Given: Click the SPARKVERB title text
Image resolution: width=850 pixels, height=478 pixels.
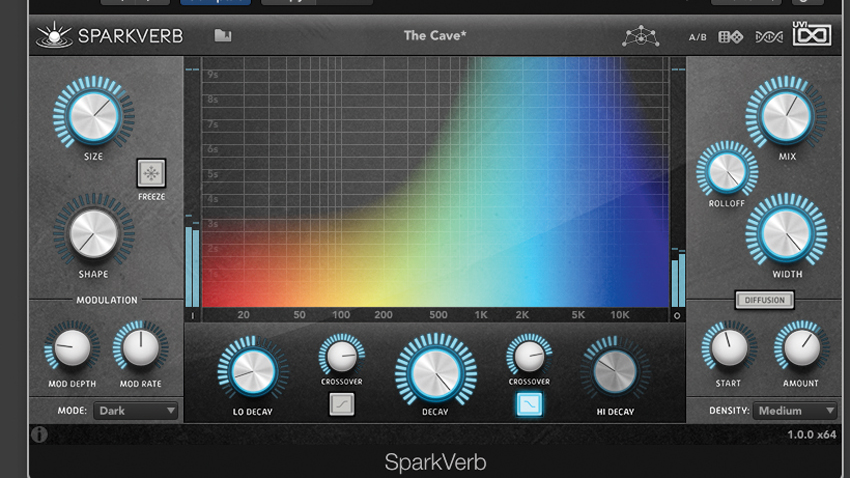Looking at the screenshot, I should coord(130,36).
